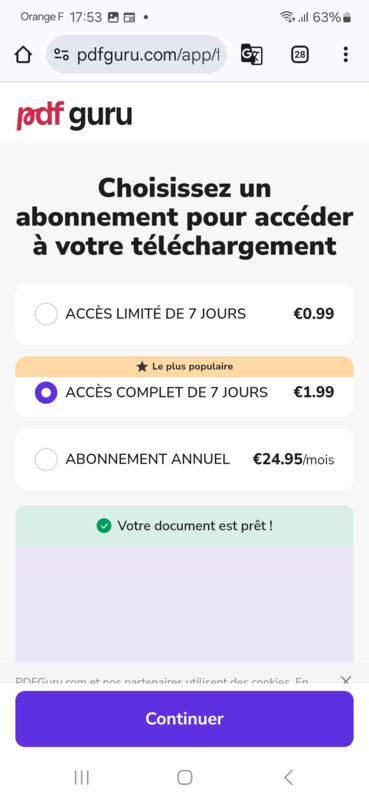Click the €24.95/mois price
Image resolution: width=369 pixels, height=800 pixels.
(x=293, y=460)
